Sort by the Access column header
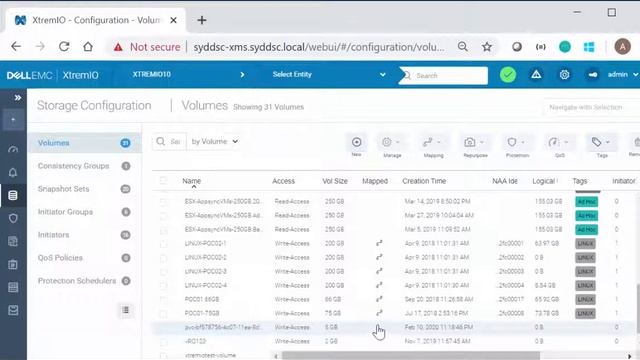The width and height of the screenshot is (640, 360). 283,181
